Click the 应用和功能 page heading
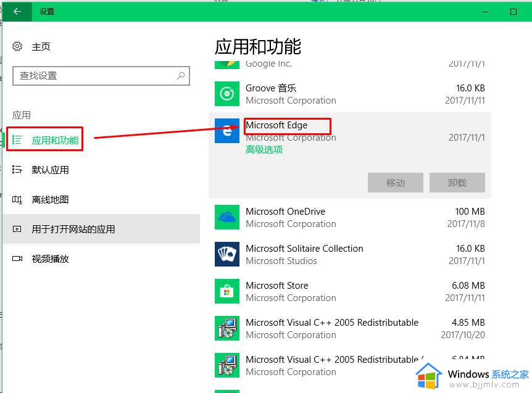 [258, 46]
